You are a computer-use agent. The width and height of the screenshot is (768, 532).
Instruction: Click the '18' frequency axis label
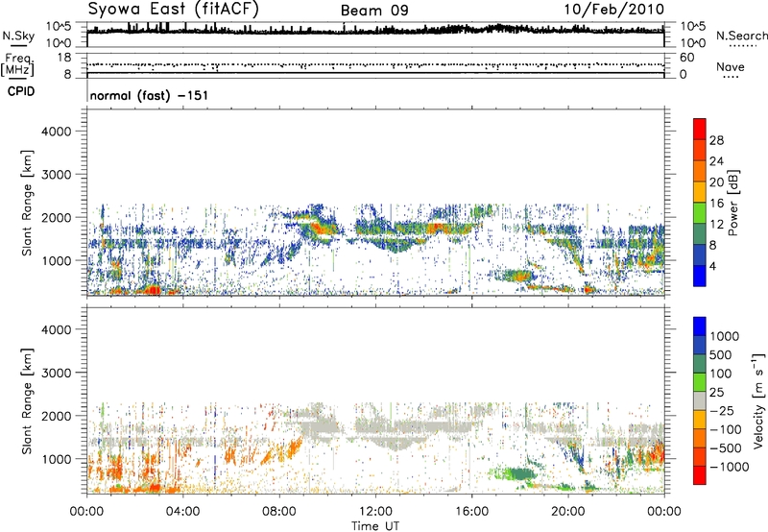pos(64,58)
